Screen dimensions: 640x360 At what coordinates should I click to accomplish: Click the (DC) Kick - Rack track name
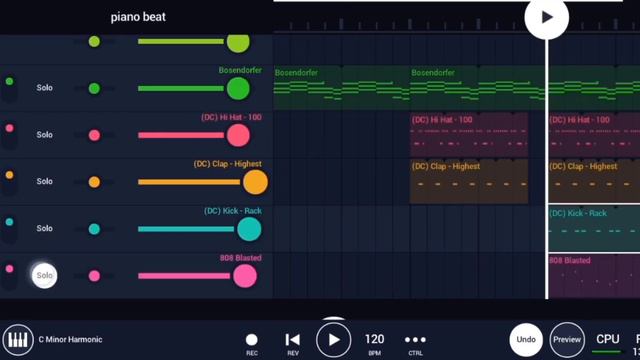[x=233, y=211]
